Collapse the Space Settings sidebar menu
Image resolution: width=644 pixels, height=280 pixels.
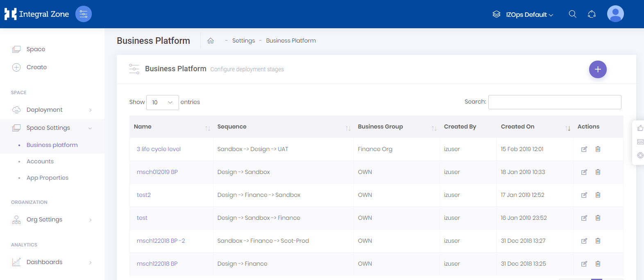pyautogui.click(x=52, y=128)
